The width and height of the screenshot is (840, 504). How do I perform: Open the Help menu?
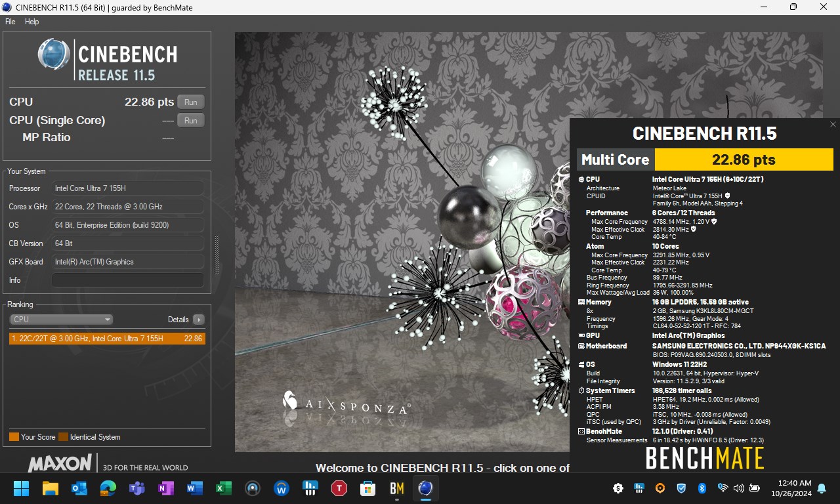32,22
